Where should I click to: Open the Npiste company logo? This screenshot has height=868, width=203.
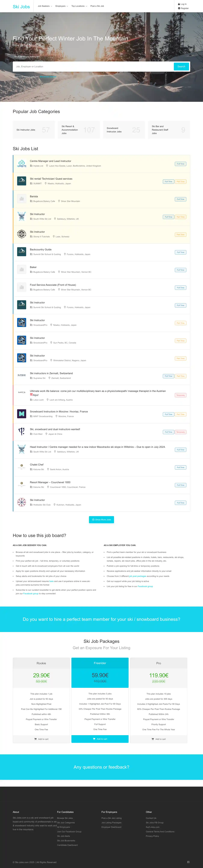pyautogui.click(x=22, y=164)
